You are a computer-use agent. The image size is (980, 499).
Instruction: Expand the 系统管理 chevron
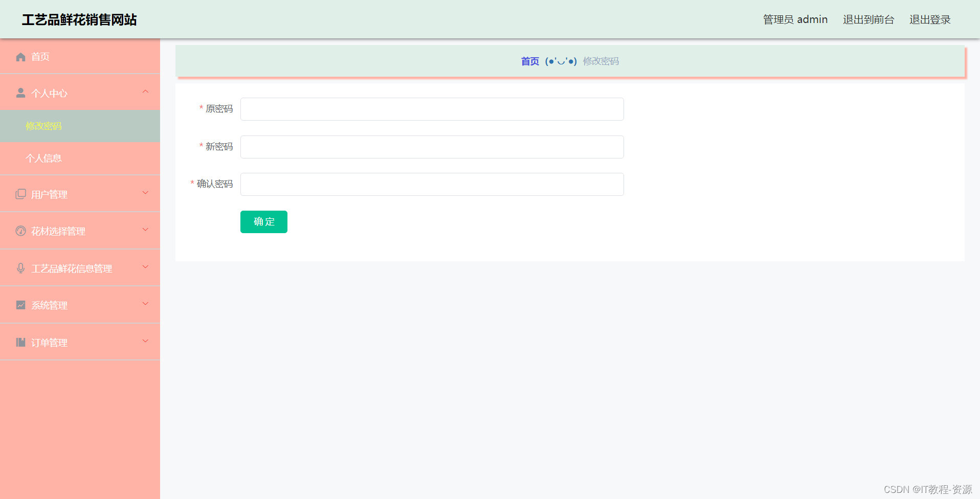pos(145,304)
